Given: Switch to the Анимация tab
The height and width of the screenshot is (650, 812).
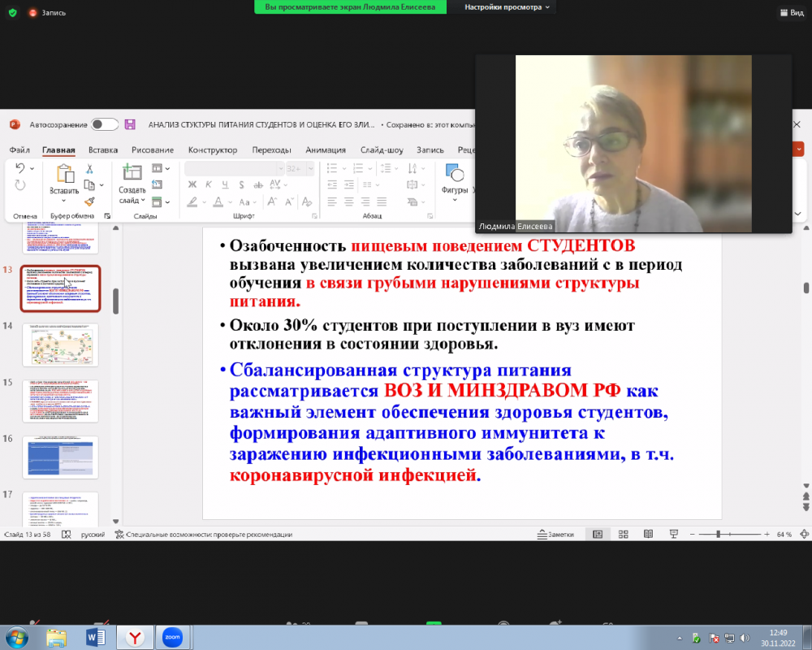Looking at the screenshot, I should tap(325, 149).
